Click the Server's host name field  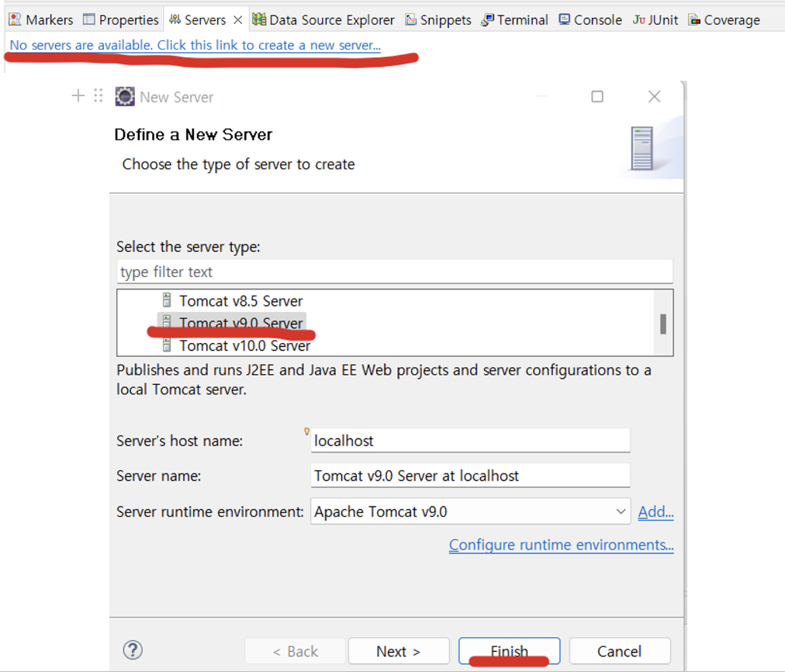pos(470,441)
